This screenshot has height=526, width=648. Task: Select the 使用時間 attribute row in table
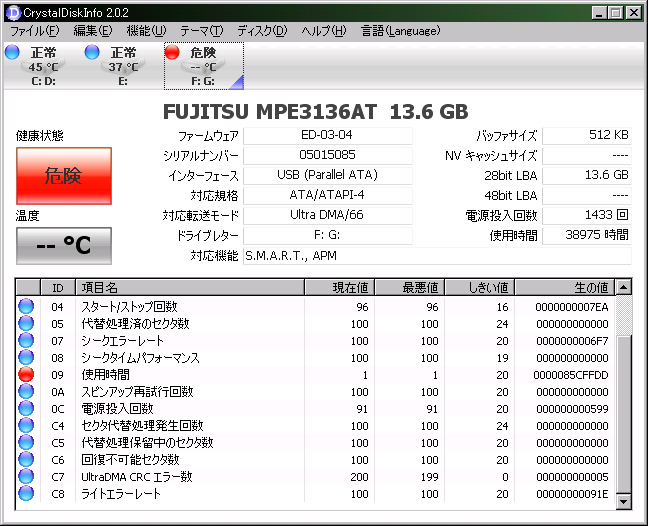pos(316,374)
